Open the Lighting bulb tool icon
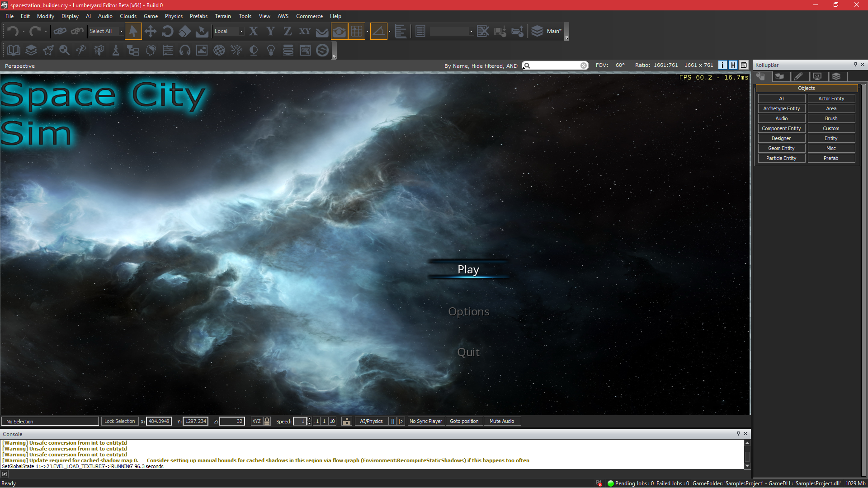Image resolution: width=868 pixels, height=488 pixels. 271,50
